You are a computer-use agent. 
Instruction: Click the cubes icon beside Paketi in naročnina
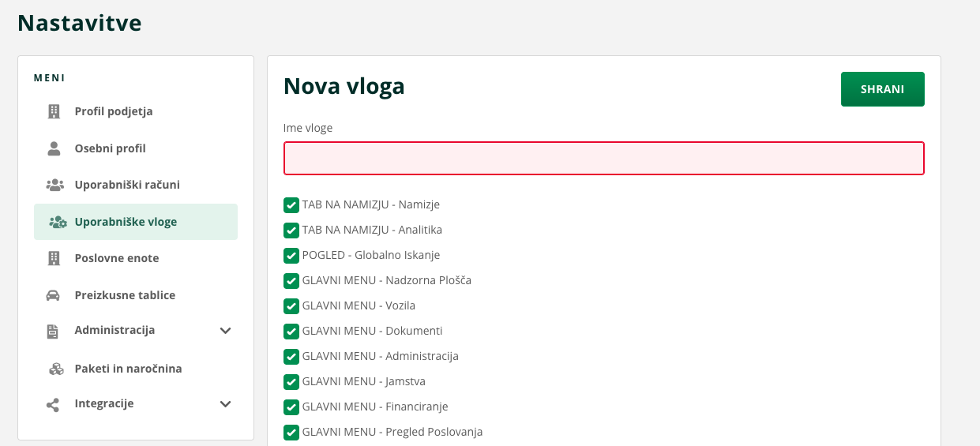55,369
